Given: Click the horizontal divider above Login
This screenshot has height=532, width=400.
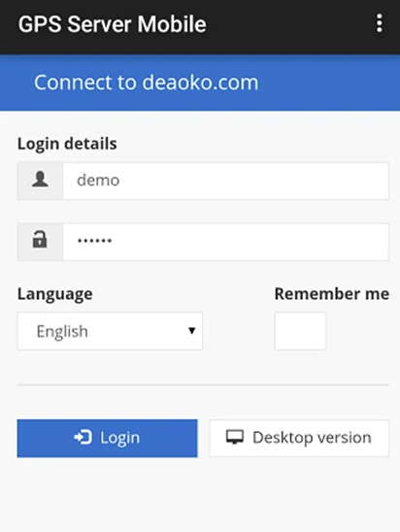Looking at the screenshot, I should (203, 384).
